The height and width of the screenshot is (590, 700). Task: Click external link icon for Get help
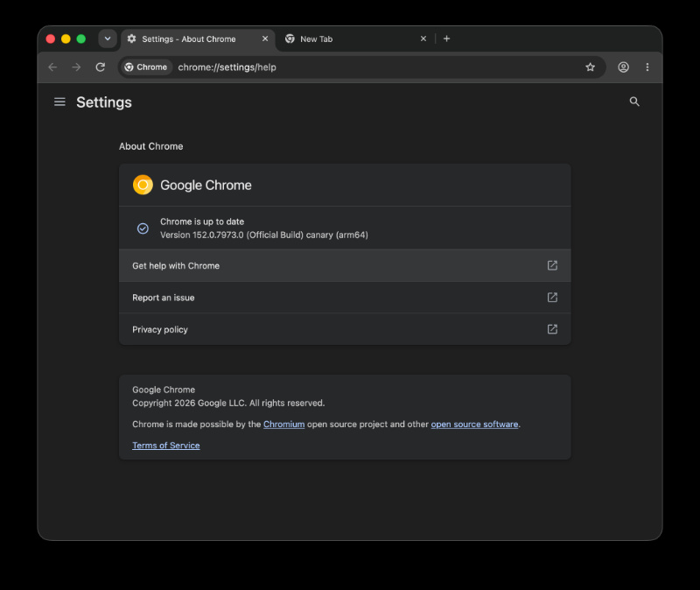pyautogui.click(x=552, y=265)
